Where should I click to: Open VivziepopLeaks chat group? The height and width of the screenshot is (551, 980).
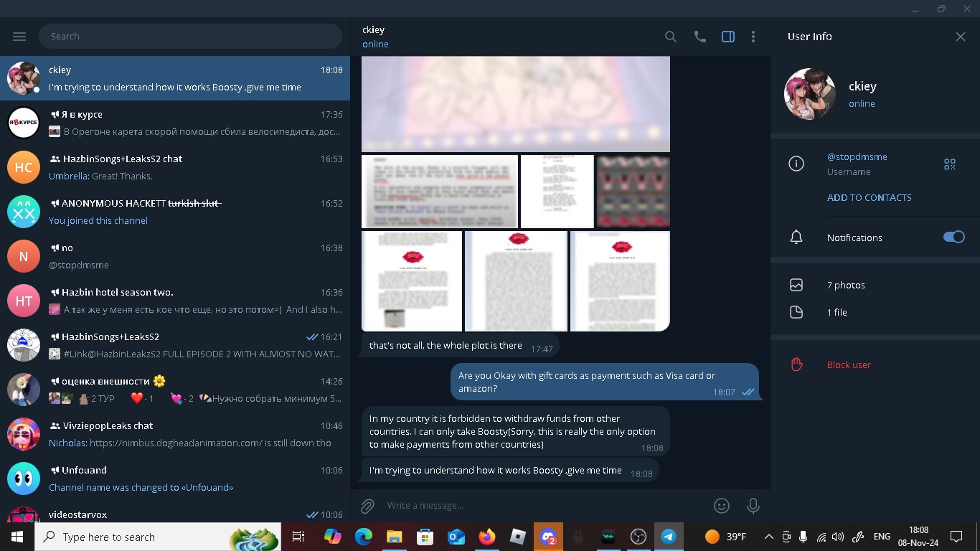(175, 434)
